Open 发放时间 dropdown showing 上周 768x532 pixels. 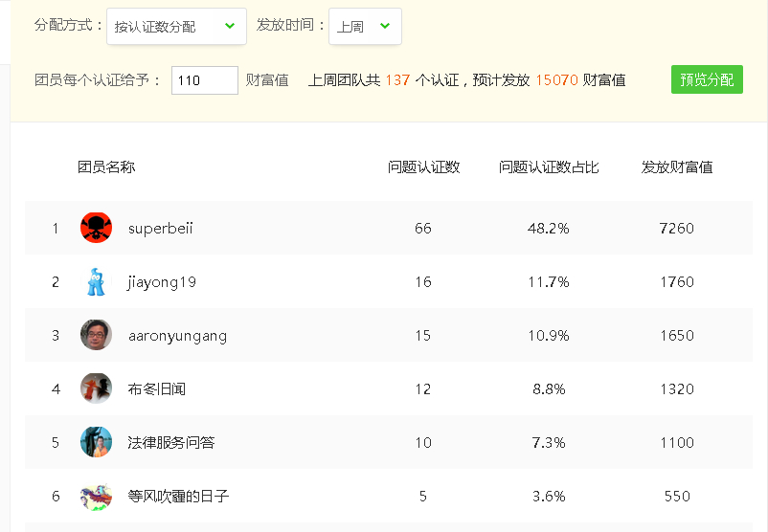(x=365, y=27)
